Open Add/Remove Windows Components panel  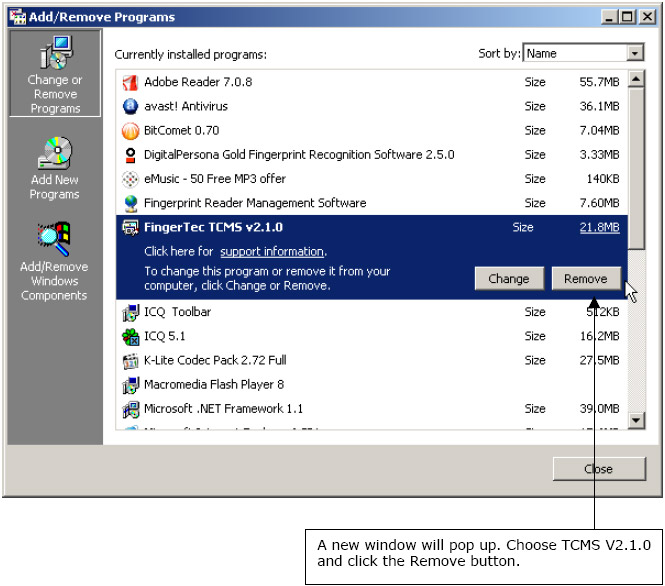coord(54,261)
